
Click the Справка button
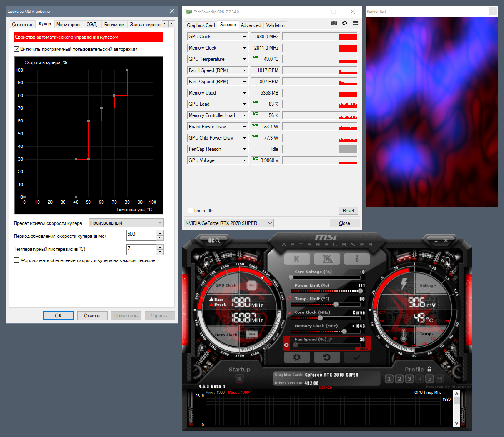click(160, 316)
